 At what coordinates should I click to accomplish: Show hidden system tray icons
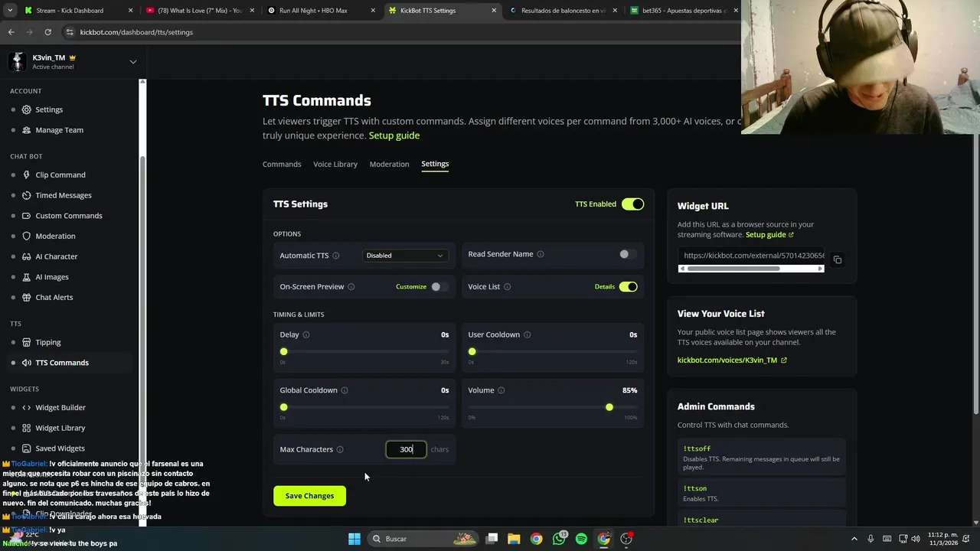(x=854, y=539)
